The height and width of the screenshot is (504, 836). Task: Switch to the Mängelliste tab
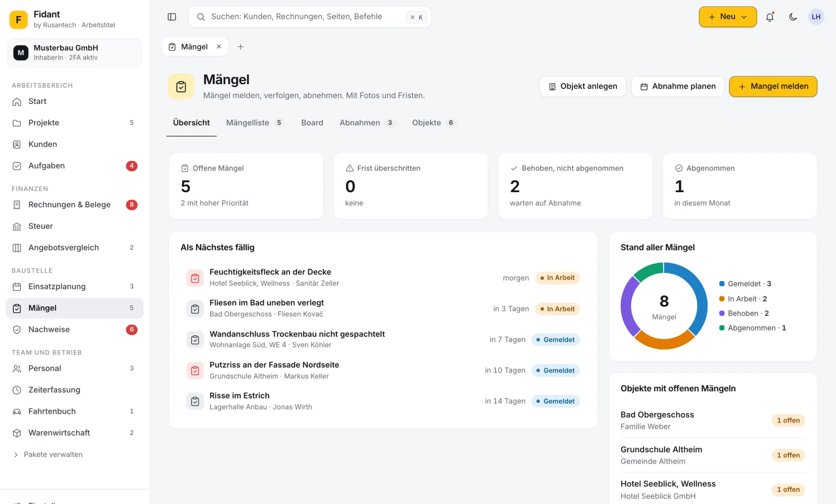(x=254, y=123)
